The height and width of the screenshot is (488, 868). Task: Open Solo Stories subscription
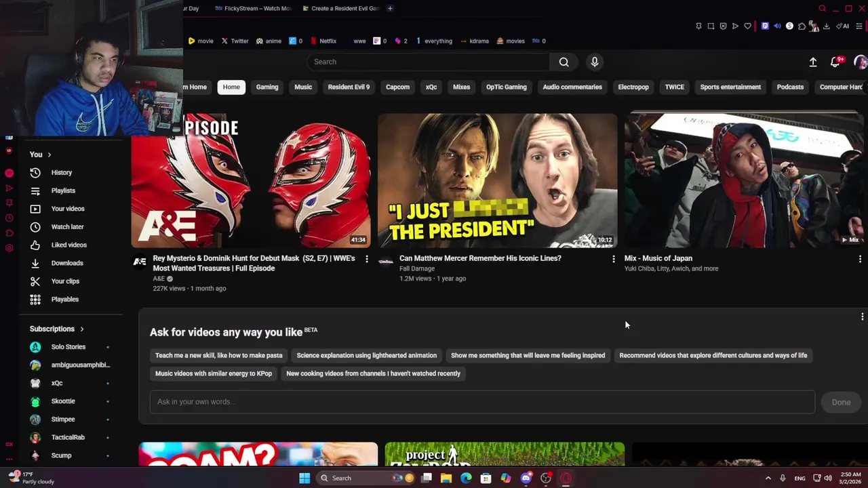tap(68, 347)
